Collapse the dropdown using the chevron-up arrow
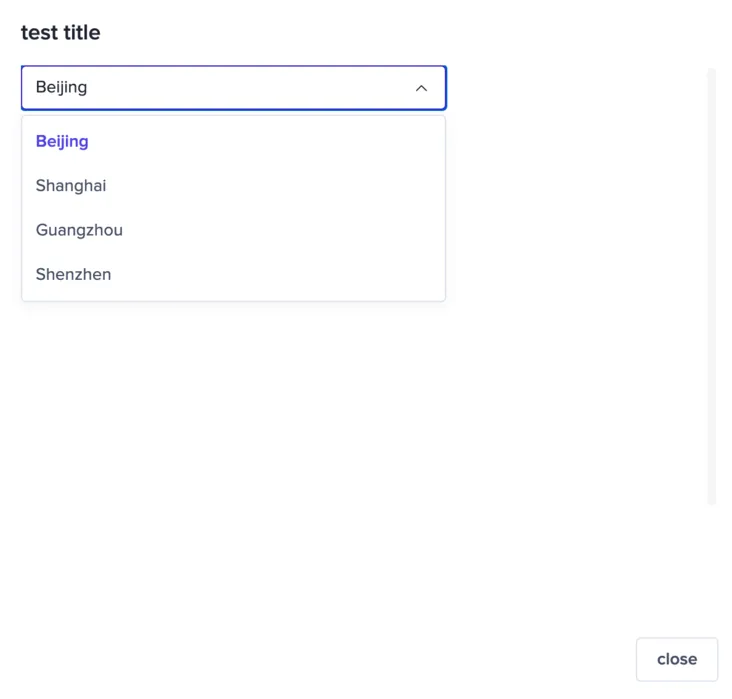The width and height of the screenshot is (732, 699). [x=421, y=88]
